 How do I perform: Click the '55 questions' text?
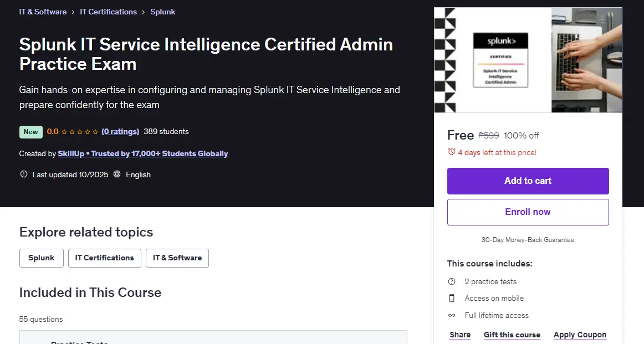pyautogui.click(x=41, y=320)
